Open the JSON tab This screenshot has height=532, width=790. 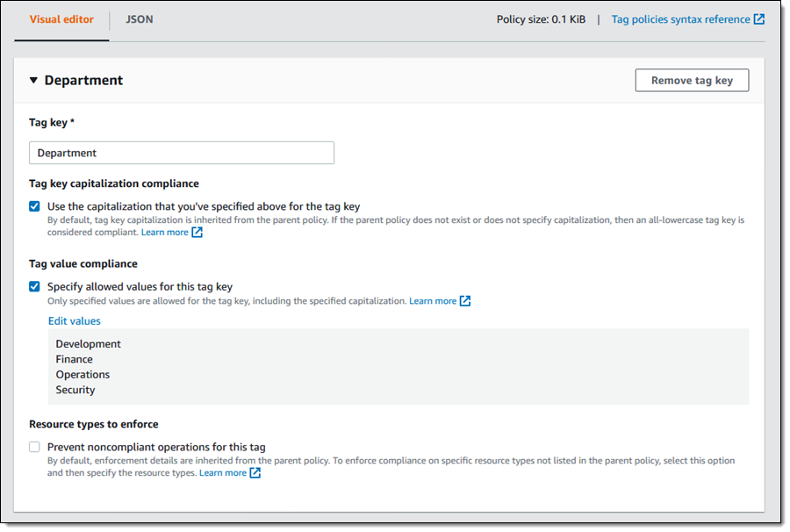coord(140,19)
